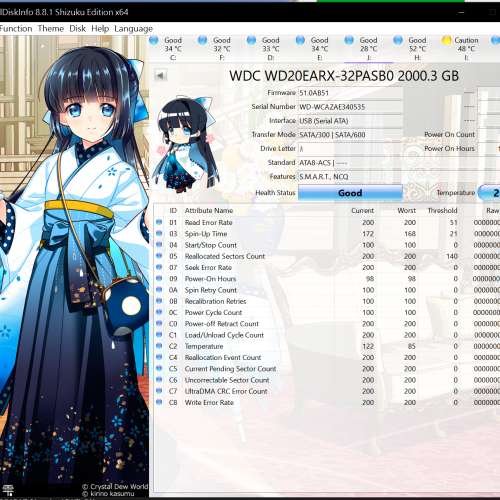500x500 pixels.
Task: Select the Write Error Rate attribute name
Action: tap(209, 403)
